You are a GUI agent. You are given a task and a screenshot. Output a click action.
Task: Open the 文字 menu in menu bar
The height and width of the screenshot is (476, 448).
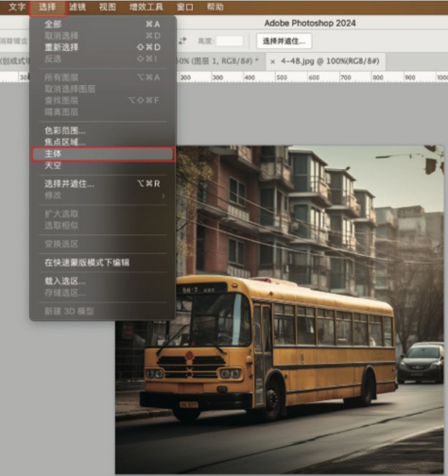tap(17, 7)
